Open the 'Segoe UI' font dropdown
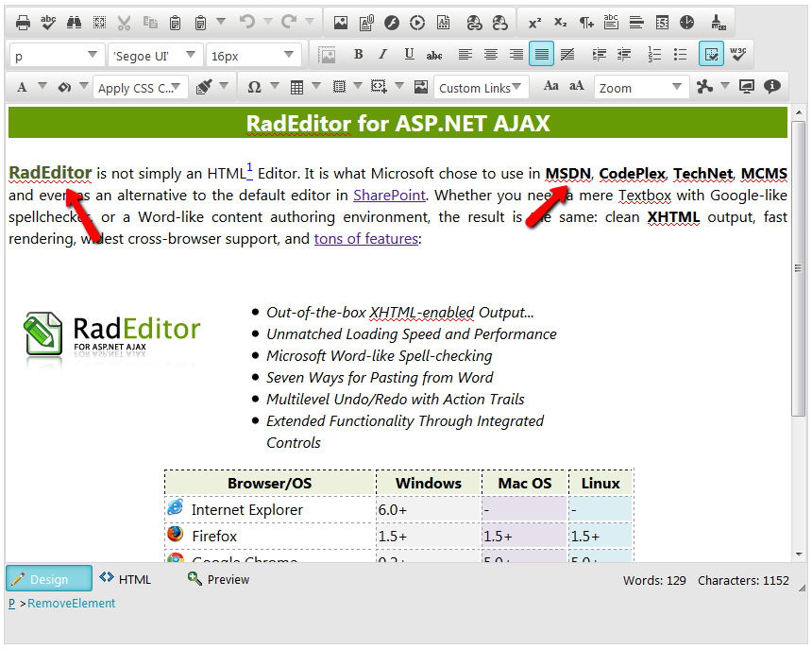Screen dimensions: 812x649 tap(156, 55)
